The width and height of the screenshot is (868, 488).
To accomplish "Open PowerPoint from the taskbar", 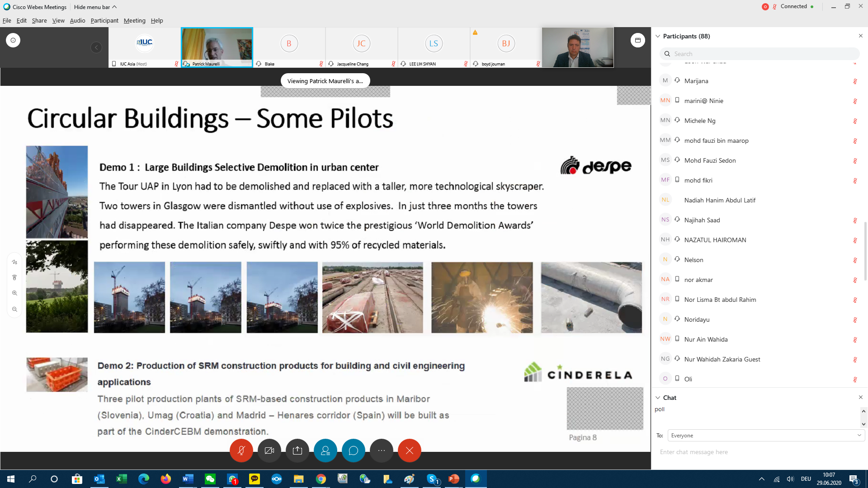I will click(x=453, y=479).
